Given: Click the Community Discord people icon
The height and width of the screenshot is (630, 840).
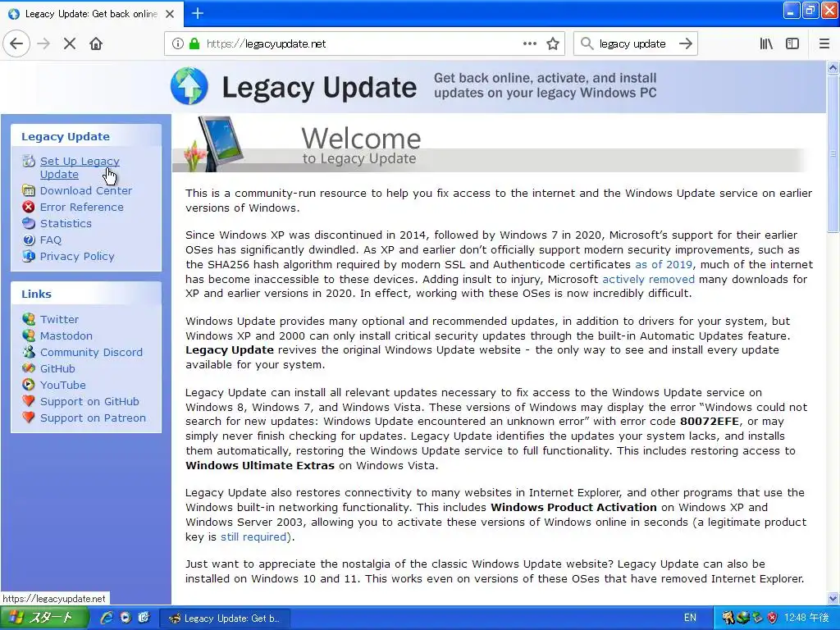Looking at the screenshot, I should (x=29, y=353).
